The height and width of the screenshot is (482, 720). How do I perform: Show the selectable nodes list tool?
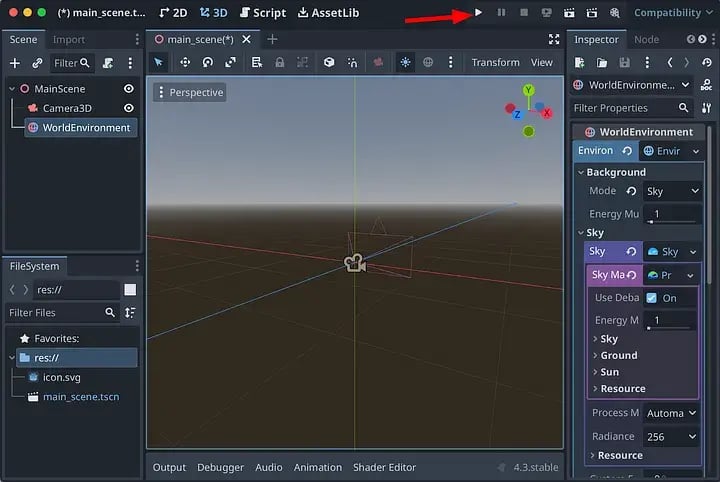(x=257, y=62)
